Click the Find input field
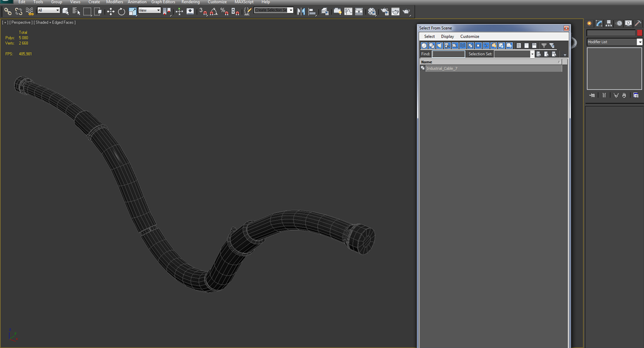 (x=448, y=54)
